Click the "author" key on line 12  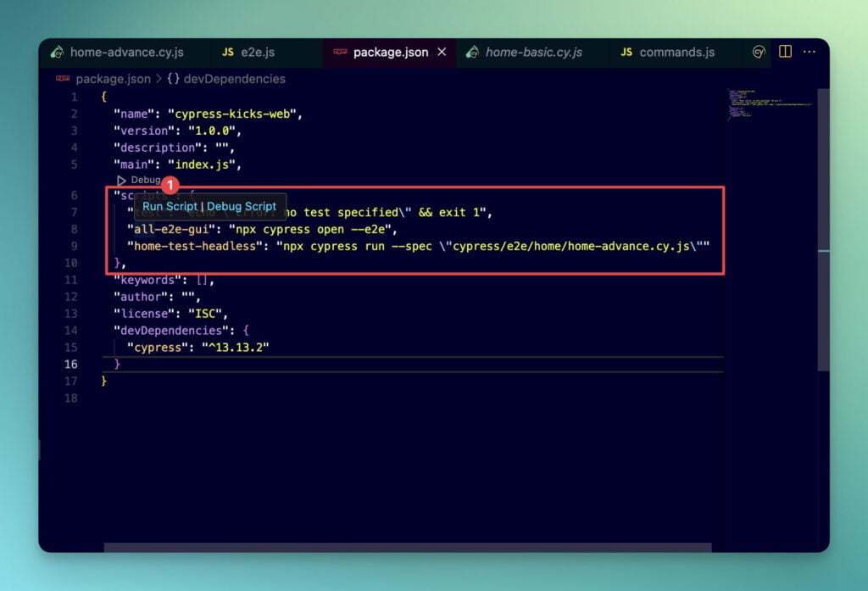click(x=141, y=297)
